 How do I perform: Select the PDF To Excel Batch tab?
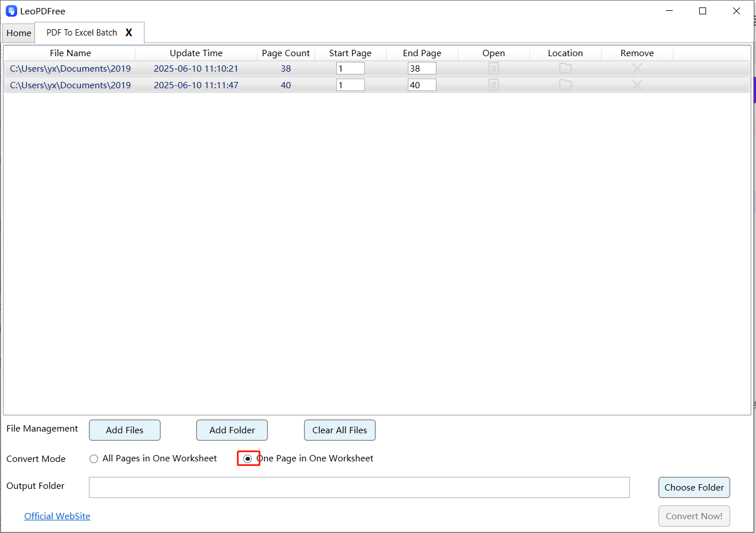click(x=80, y=33)
